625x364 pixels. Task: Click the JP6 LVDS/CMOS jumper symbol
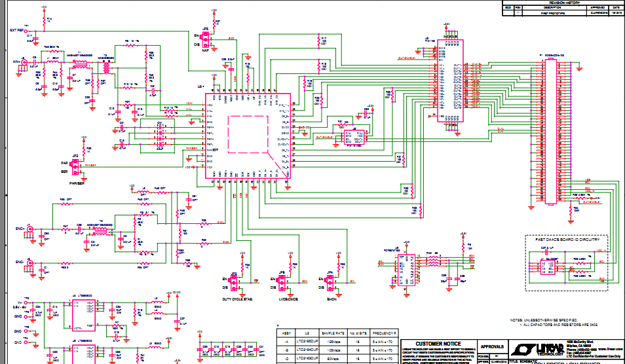tap(282, 283)
